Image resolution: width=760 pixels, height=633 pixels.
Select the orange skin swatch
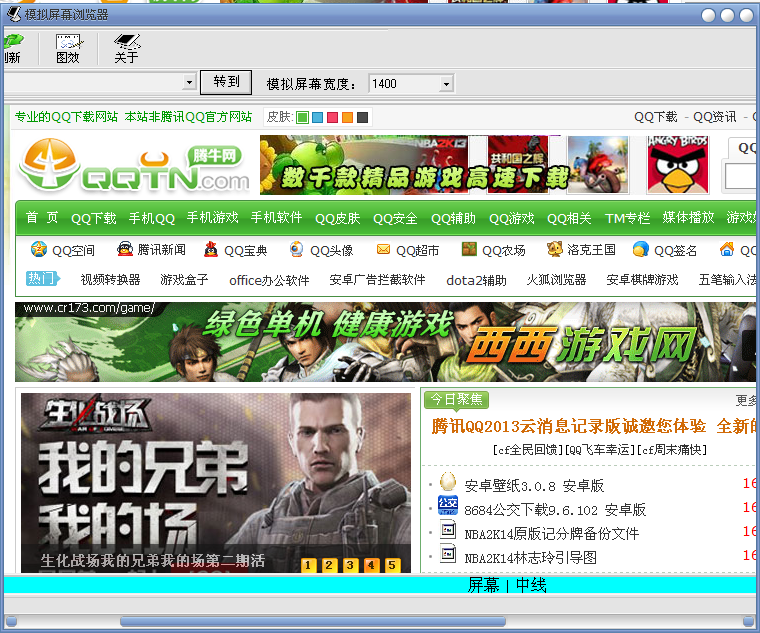point(348,117)
